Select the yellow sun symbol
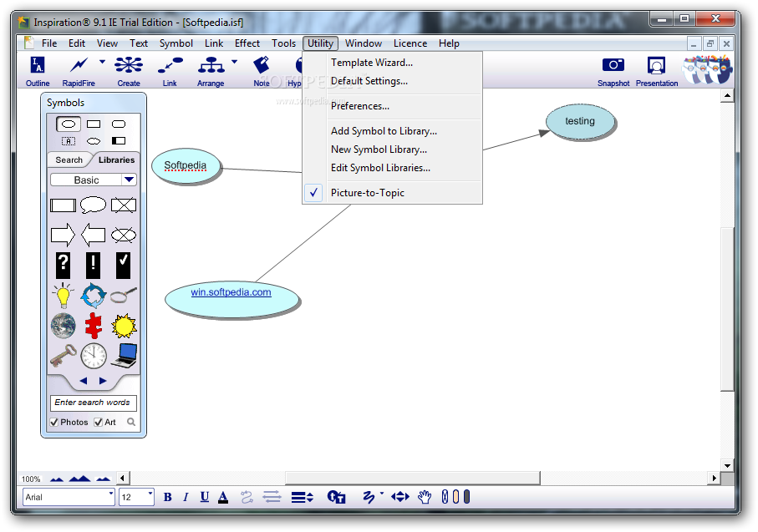Image resolution: width=758 pixels, height=532 pixels. [x=124, y=326]
